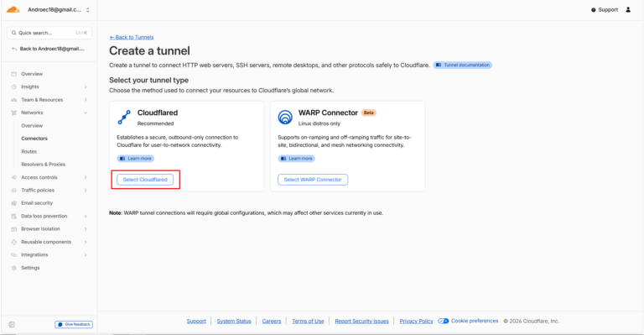644x335 pixels.
Task: Click the Beta badge on WARP Connector
Action: 369,113
